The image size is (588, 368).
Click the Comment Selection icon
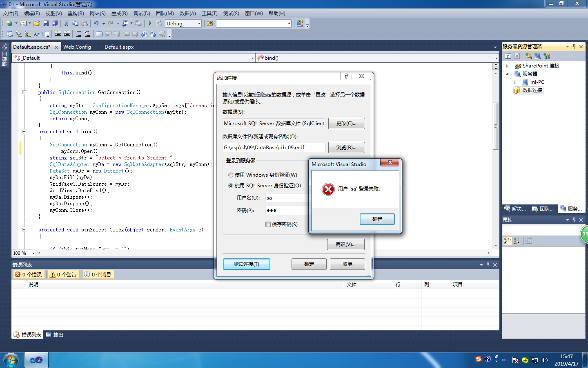pyautogui.click(x=78, y=34)
